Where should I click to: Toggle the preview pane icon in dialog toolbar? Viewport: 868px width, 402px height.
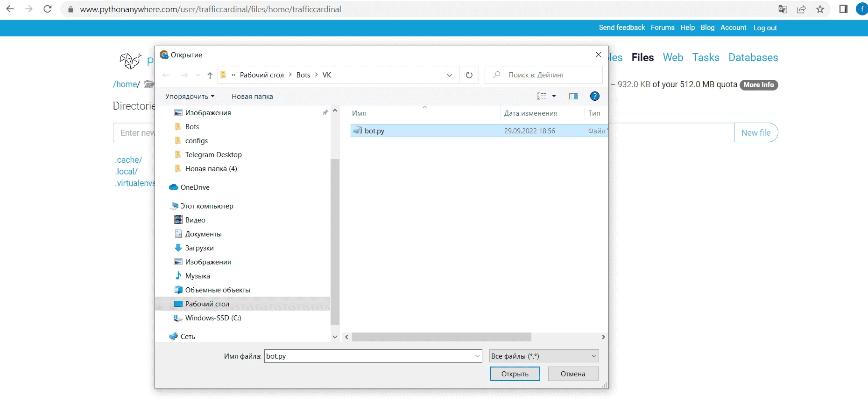tap(573, 96)
